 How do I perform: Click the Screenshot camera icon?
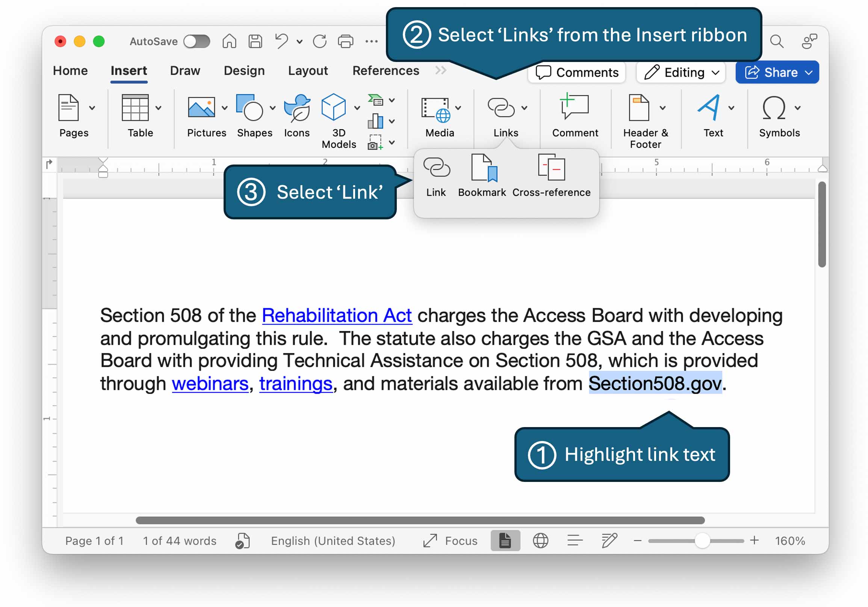pyautogui.click(x=375, y=142)
